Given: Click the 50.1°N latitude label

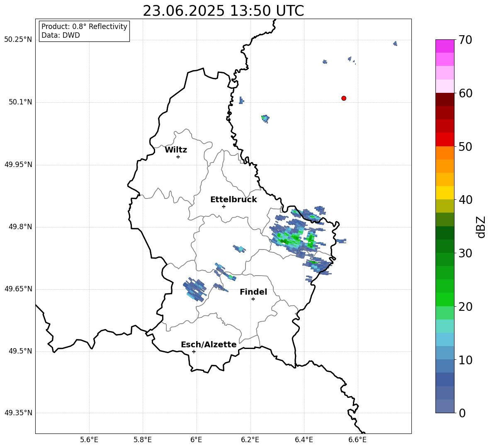Looking at the screenshot, I should 20,102.
